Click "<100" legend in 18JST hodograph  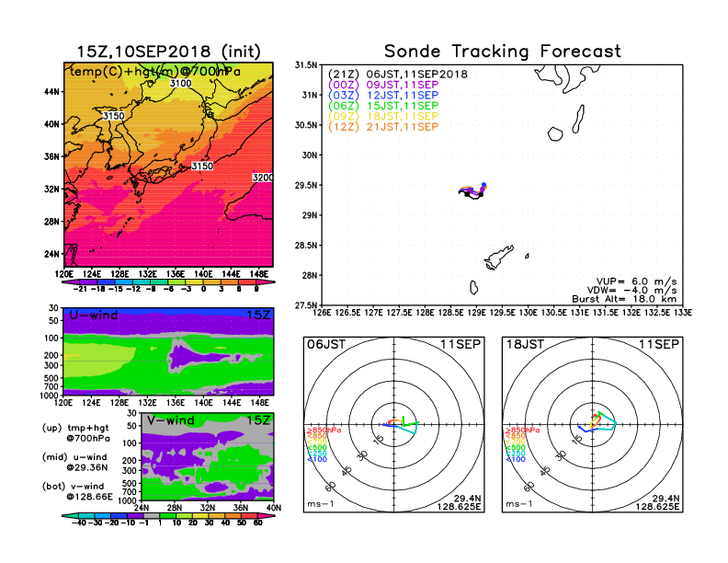point(516,459)
